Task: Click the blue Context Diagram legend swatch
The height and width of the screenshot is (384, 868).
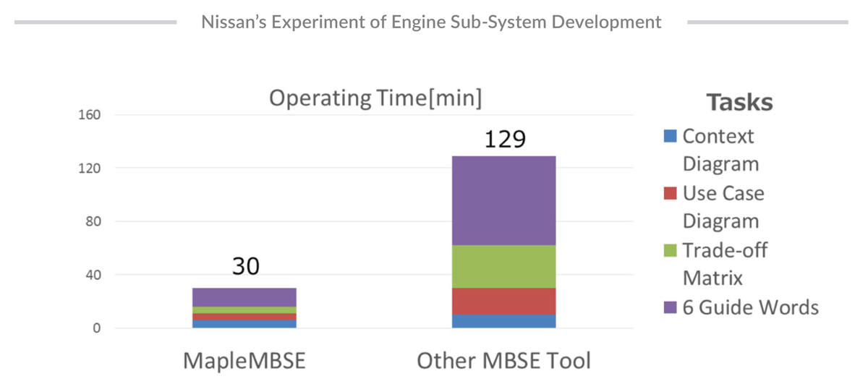Action: point(669,136)
